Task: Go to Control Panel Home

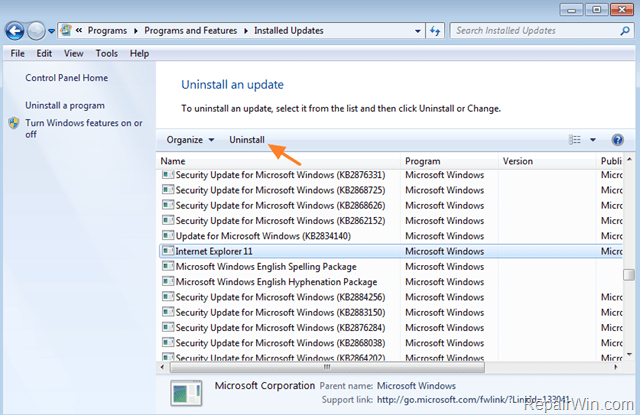Action: click(67, 78)
